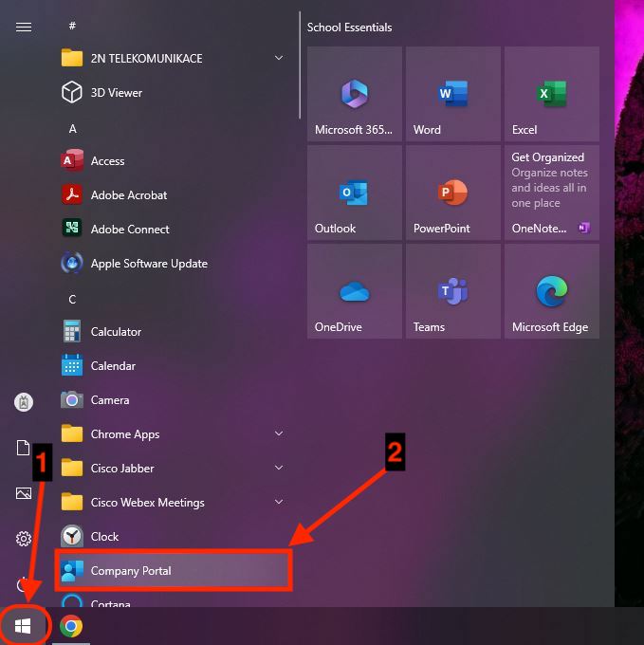Click the letter C section header
This screenshot has width=644, height=645.
click(x=72, y=299)
